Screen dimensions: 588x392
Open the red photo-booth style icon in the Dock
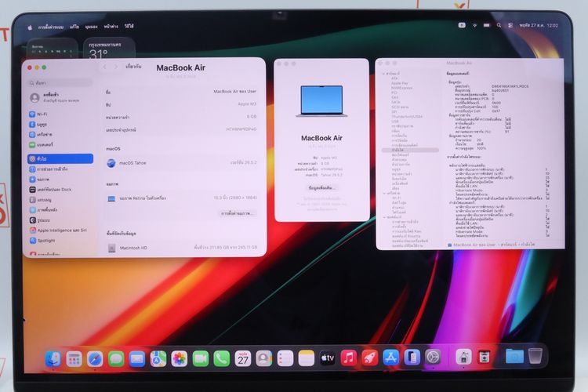click(485, 357)
